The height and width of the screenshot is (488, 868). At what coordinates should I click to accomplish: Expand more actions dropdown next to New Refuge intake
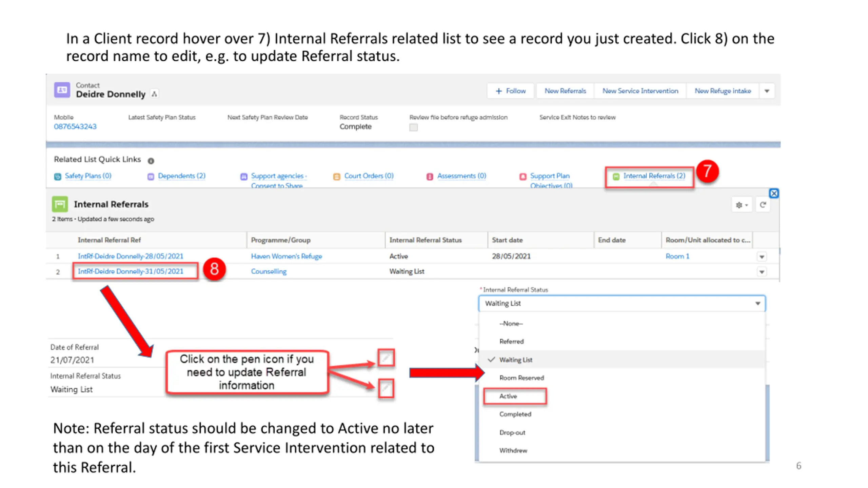(x=767, y=91)
